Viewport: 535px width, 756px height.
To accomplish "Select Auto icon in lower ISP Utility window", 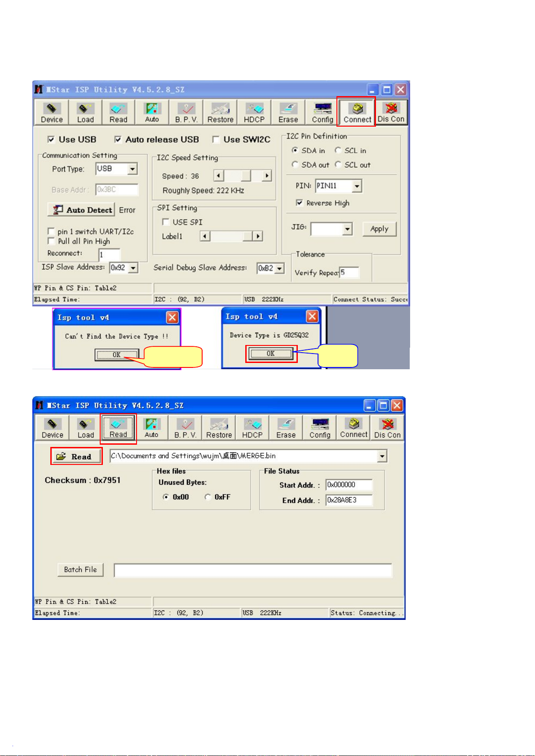I will tap(151, 428).
